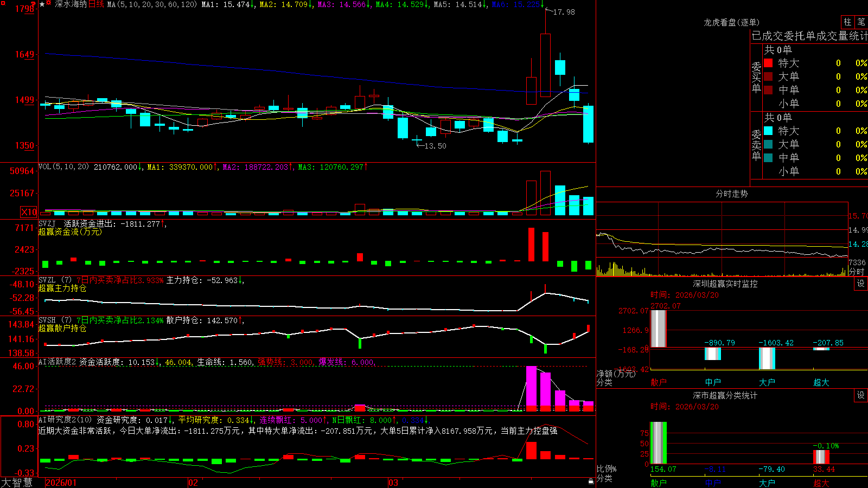This screenshot has height=488, width=868.
Task: Click the MA6: 15.225 value
Action: (x=516, y=4)
